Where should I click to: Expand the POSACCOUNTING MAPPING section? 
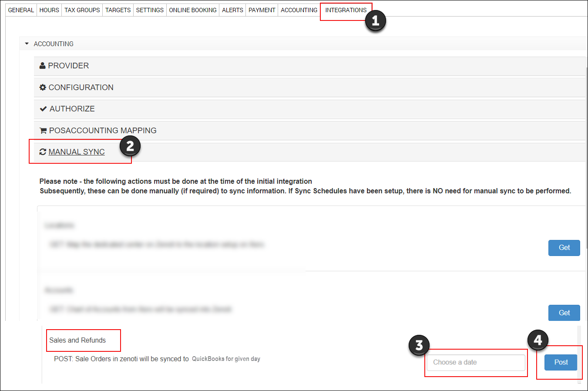coord(309,131)
